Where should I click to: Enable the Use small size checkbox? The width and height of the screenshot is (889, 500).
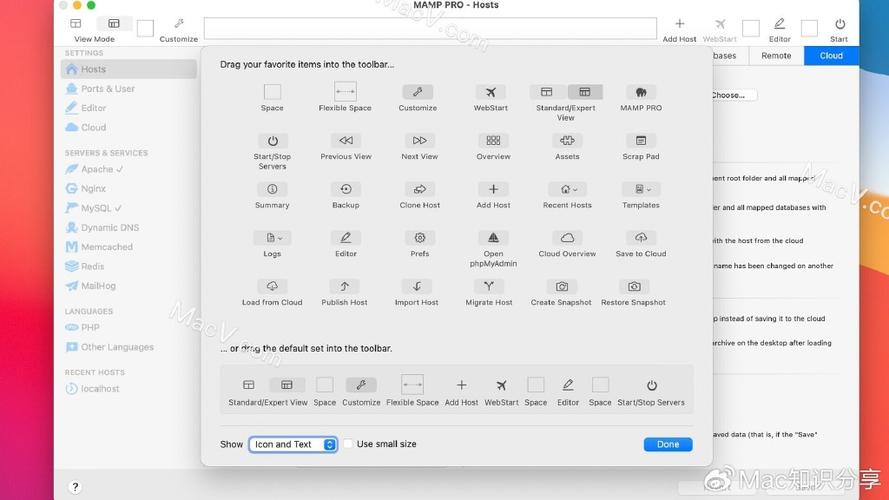point(348,444)
